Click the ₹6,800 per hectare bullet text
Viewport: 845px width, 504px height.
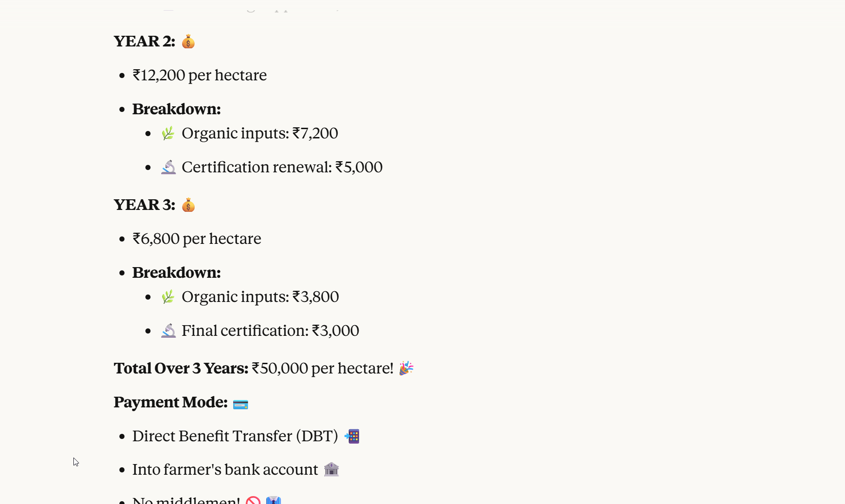tap(197, 239)
